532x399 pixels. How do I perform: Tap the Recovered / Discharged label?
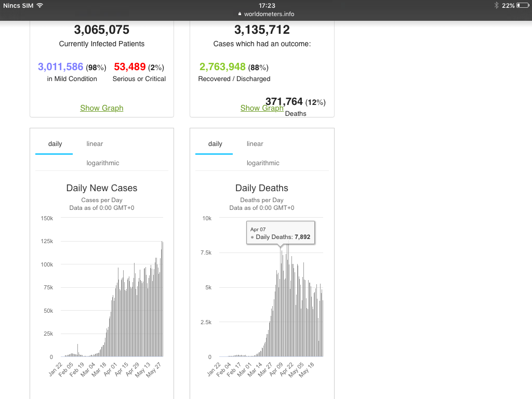coord(234,79)
